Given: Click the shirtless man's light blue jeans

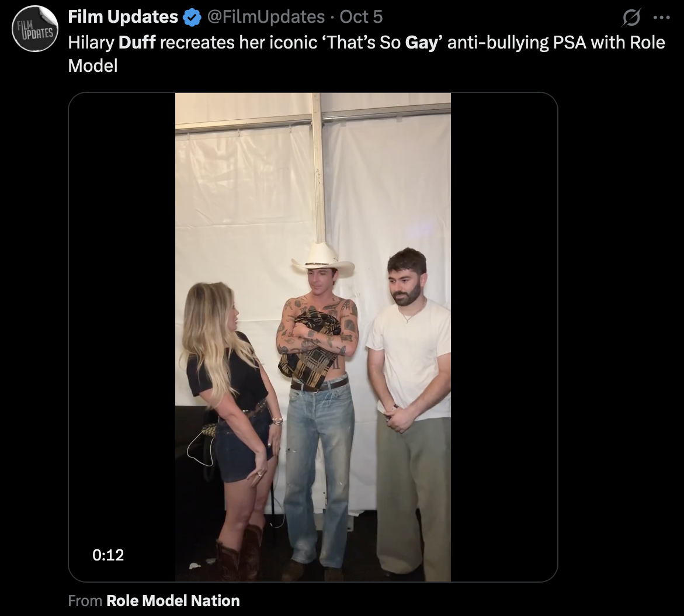Looking at the screenshot, I should click(318, 456).
